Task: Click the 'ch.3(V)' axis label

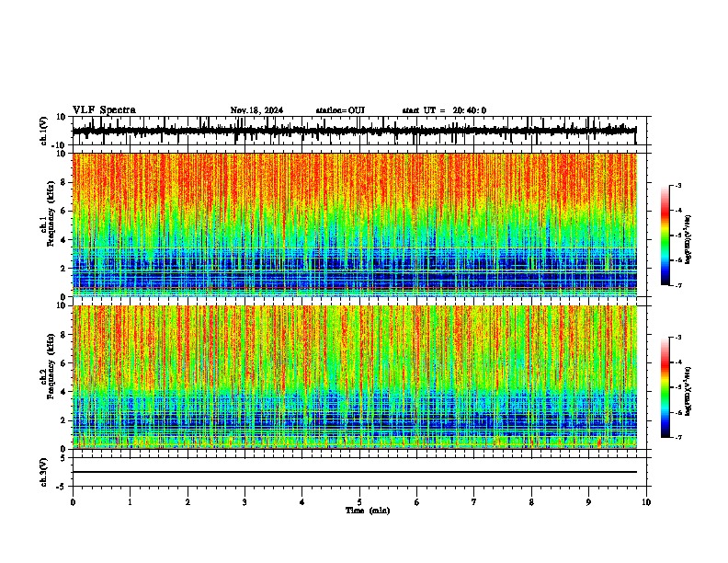Action: 44,473
